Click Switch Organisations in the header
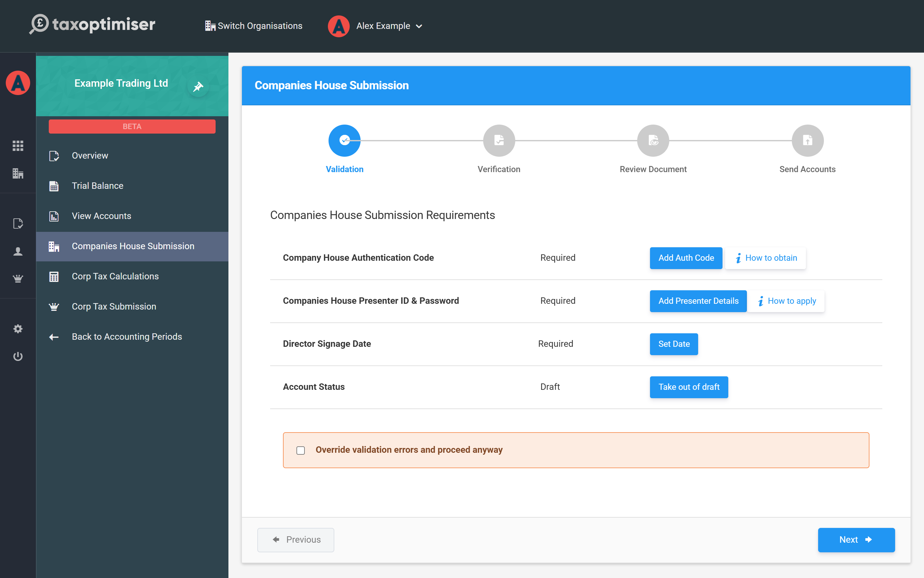The width and height of the screenshot is (924, 578). point(254,26)
